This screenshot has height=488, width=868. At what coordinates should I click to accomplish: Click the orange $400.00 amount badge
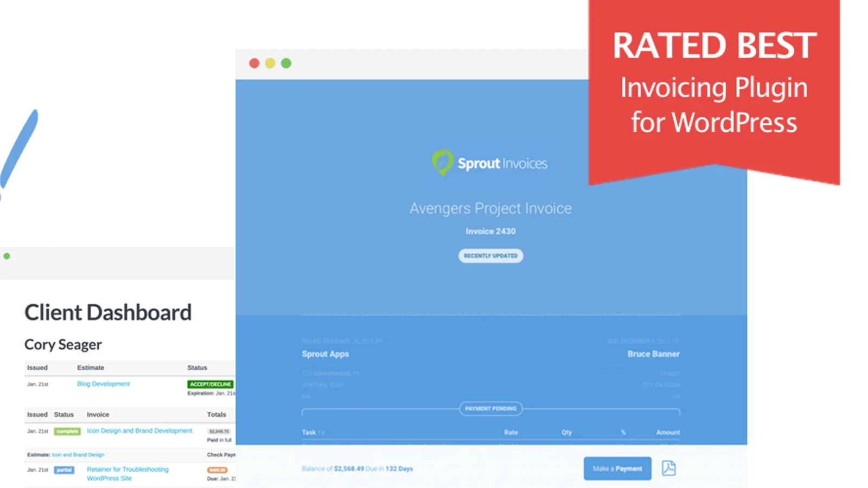[x=218, y=470]
